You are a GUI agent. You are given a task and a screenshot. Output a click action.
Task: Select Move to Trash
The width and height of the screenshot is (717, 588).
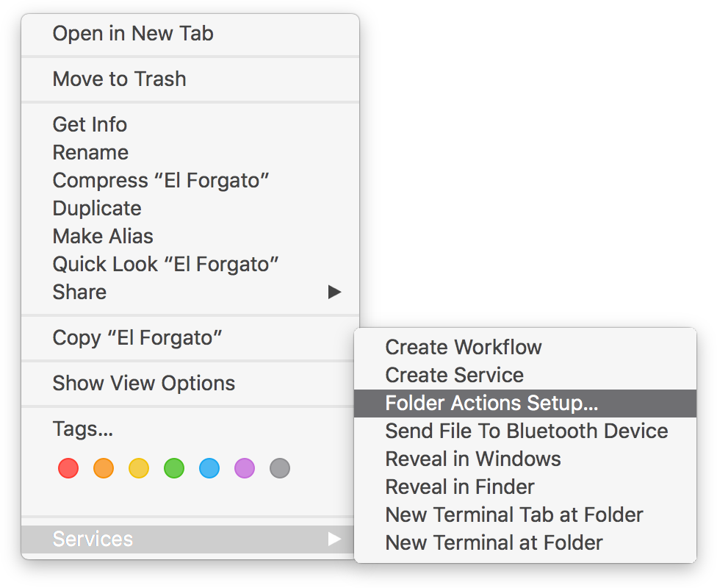point(190,79)
